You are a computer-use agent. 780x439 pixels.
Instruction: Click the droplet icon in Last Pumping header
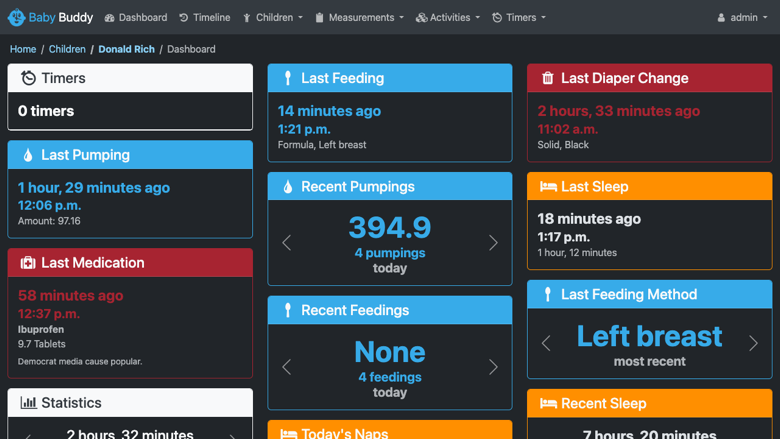tap(28, 155)
